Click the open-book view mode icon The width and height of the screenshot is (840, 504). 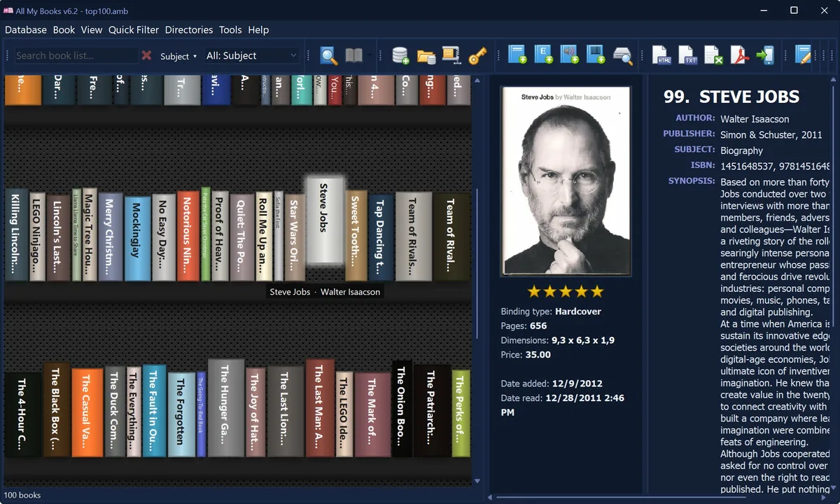(x=354, y=55)
